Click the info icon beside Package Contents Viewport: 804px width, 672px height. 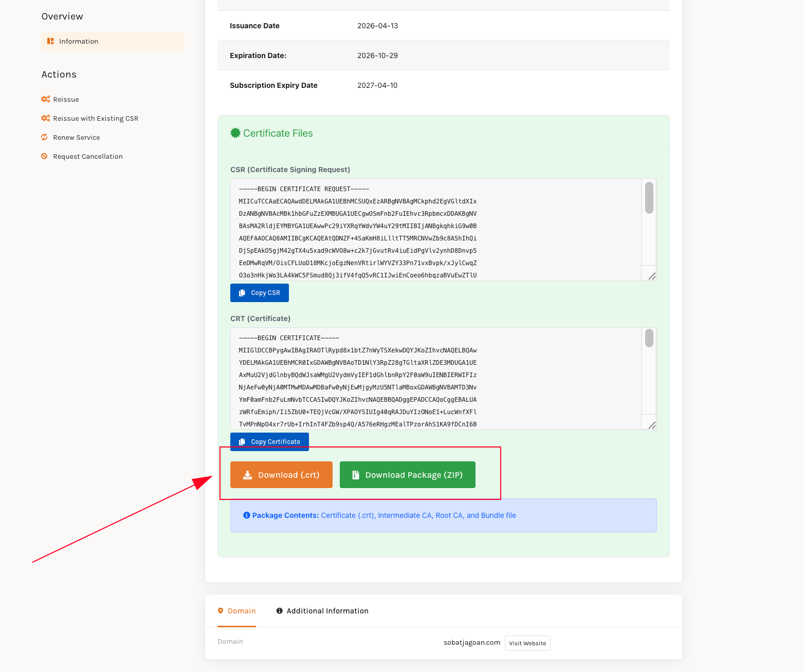[x=247, y=515]
